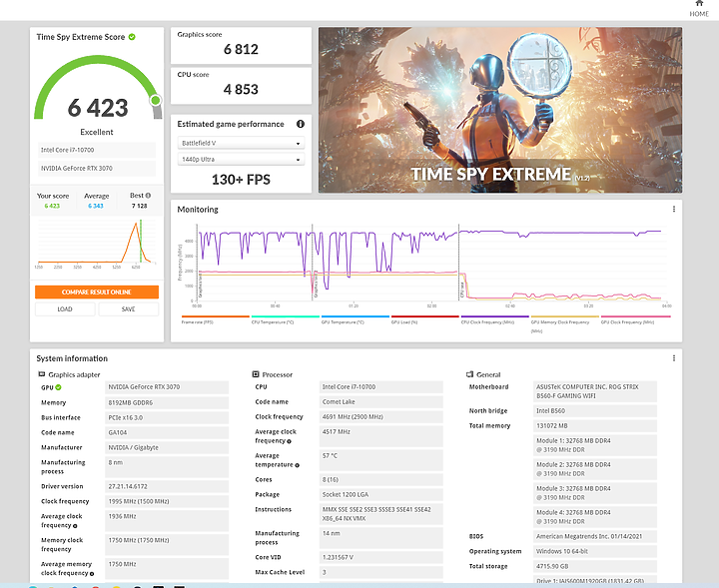
Task: Click the Graphics score value 6 812
Action: point(241,49)
